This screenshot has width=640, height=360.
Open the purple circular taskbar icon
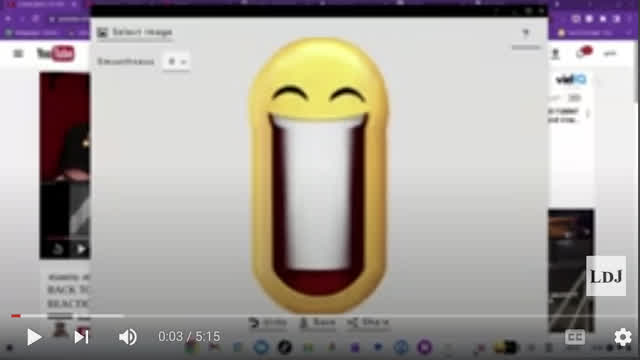pyautogui.click(x=424, y=347)
